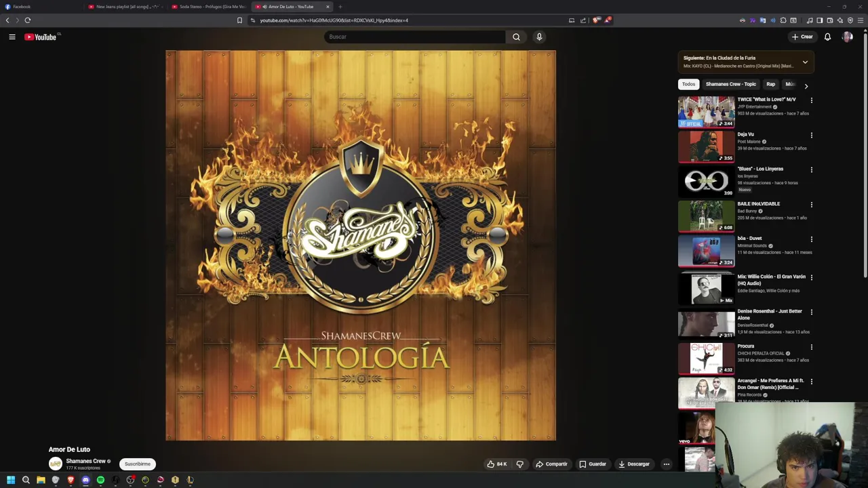This screenshot has width=868, height=488.
Task: Open options for TWICE "What is Love?" video
Action: [x=811, y=100]
